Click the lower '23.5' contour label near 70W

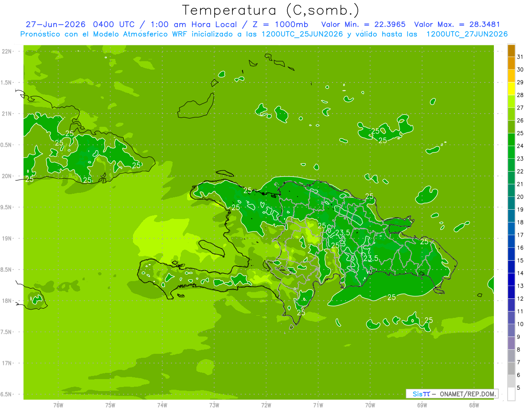(371, 258)
